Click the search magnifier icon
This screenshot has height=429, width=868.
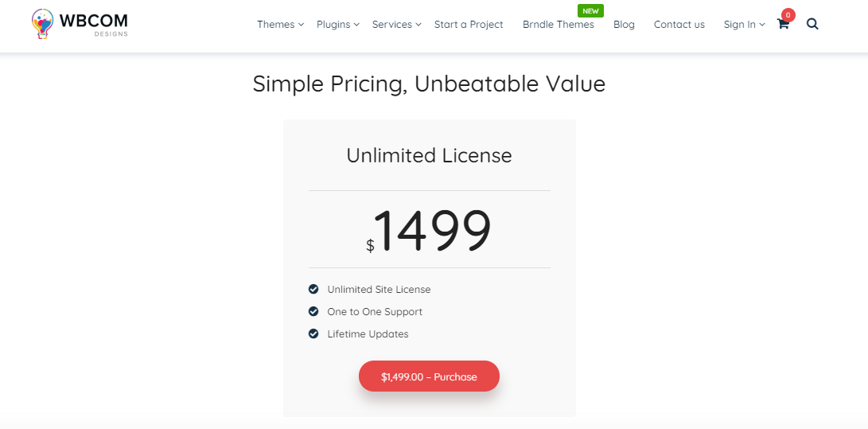tap(812, 24)
